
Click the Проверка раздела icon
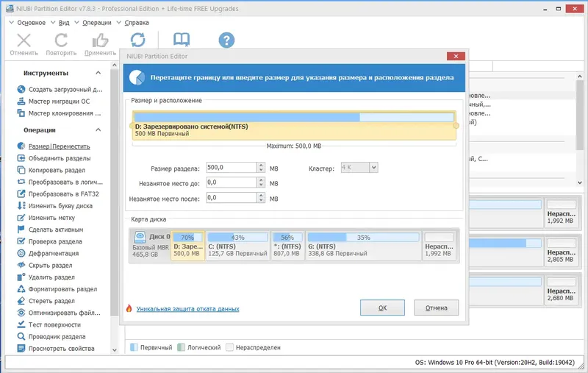tap(21, 241)
